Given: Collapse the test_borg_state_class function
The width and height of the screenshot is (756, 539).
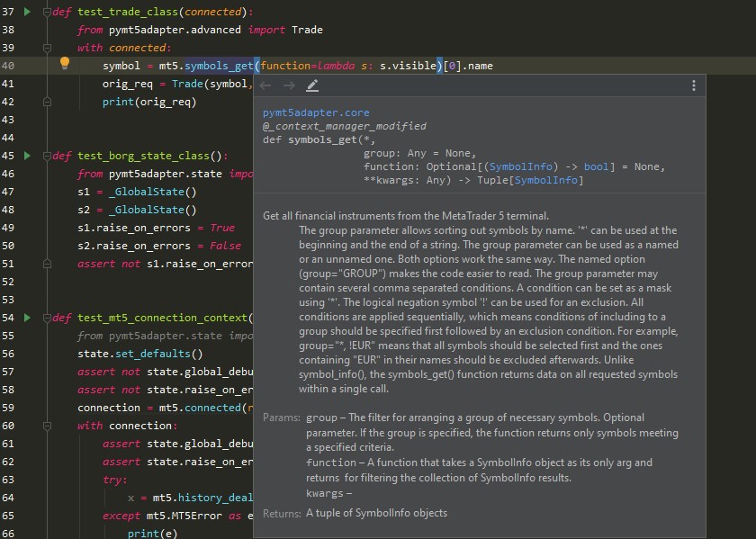Looking at the screenshot, I should [x=48, y=157].
